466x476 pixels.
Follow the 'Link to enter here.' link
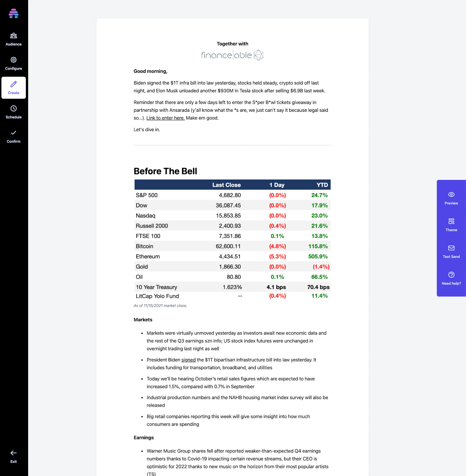[x=165, y=118]
